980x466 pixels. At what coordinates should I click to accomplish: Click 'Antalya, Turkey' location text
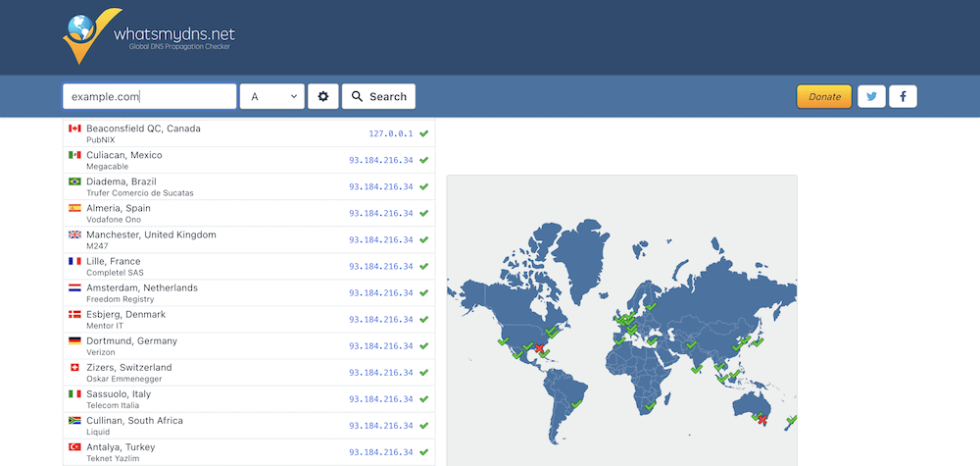point(121,447)
